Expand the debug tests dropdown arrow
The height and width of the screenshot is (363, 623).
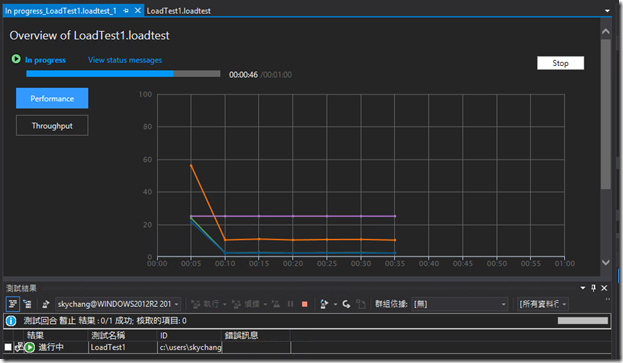tap(265, 304)
